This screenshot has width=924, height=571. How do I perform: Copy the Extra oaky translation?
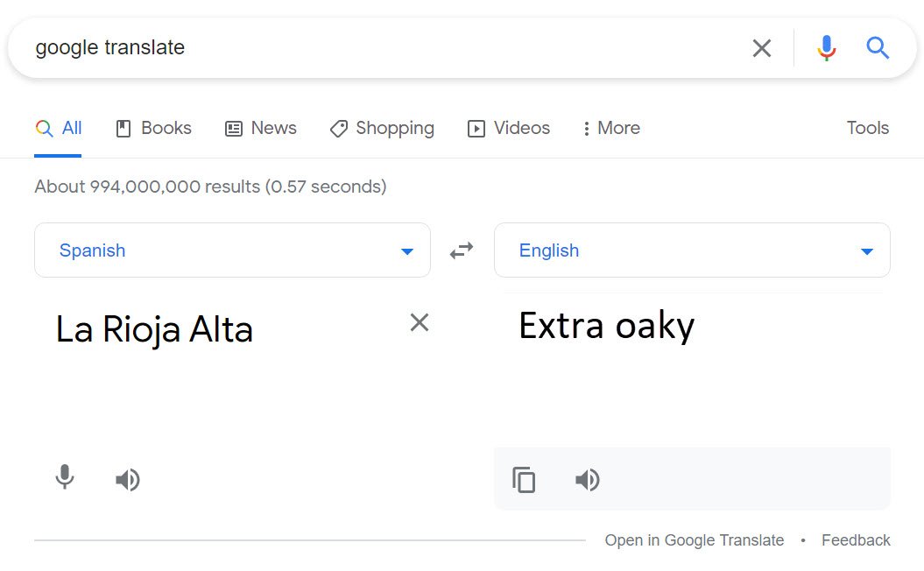coord(524,480)
